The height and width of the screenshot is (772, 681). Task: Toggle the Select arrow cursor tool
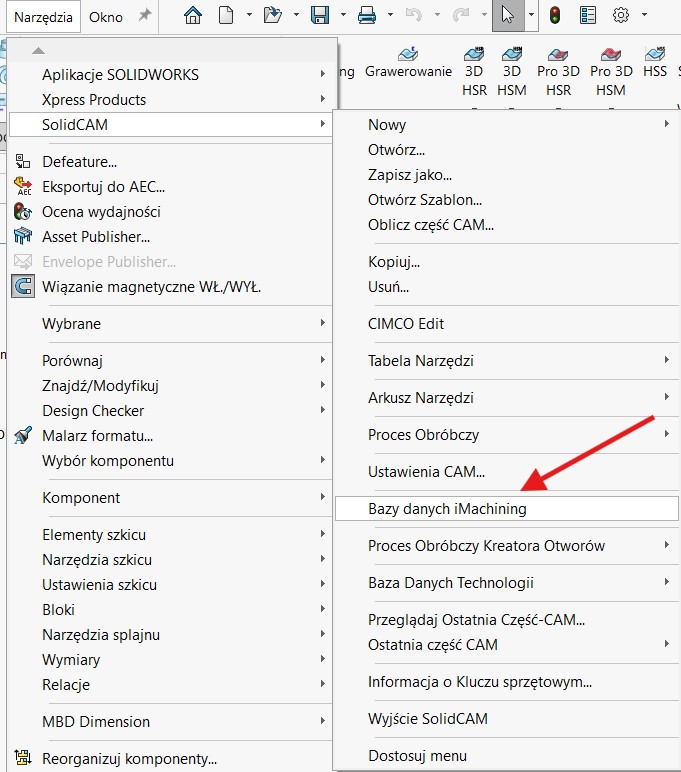508,15
